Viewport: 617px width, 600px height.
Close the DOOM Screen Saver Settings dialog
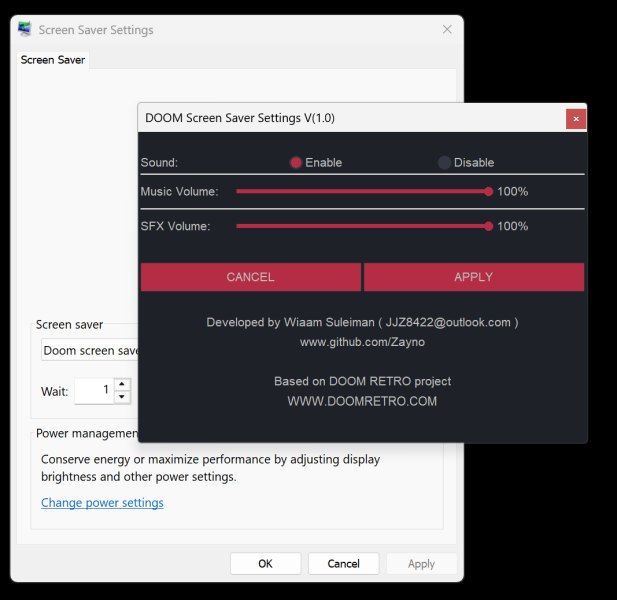click(575, 118)
